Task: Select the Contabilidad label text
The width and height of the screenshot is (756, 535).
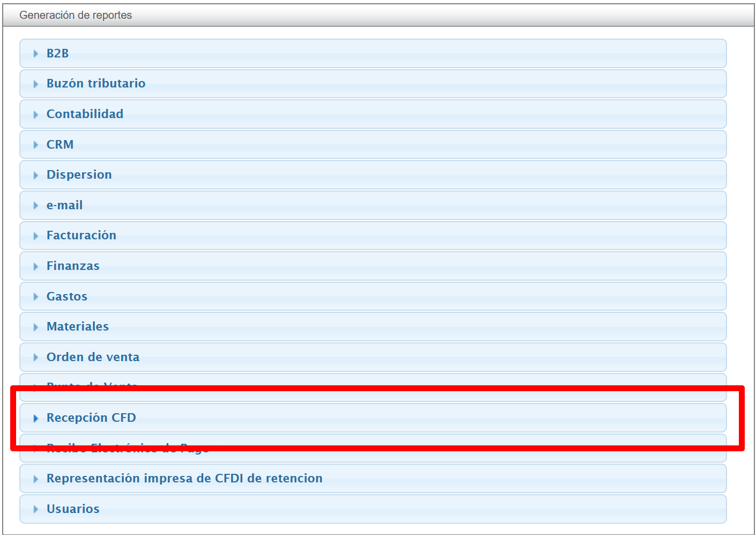Action: pyautogui.click(x=85, y=114)
